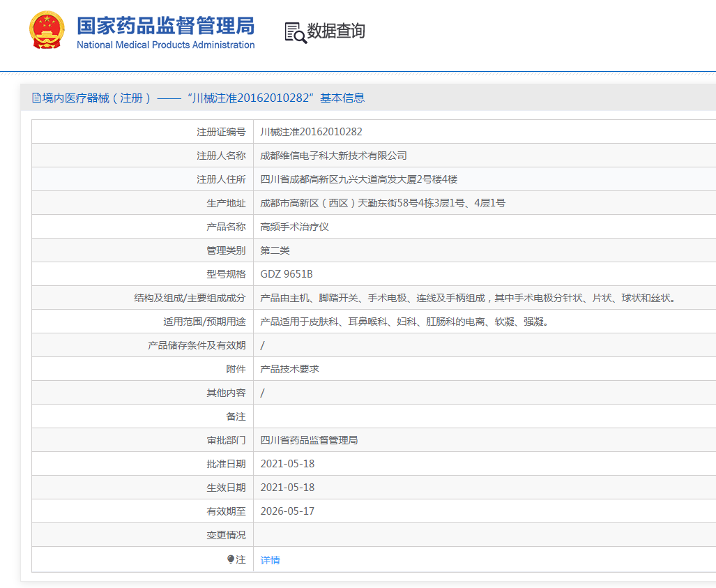Select model value GDZ 9651B
Screen dimensions: 716x588
click(287, 274)
